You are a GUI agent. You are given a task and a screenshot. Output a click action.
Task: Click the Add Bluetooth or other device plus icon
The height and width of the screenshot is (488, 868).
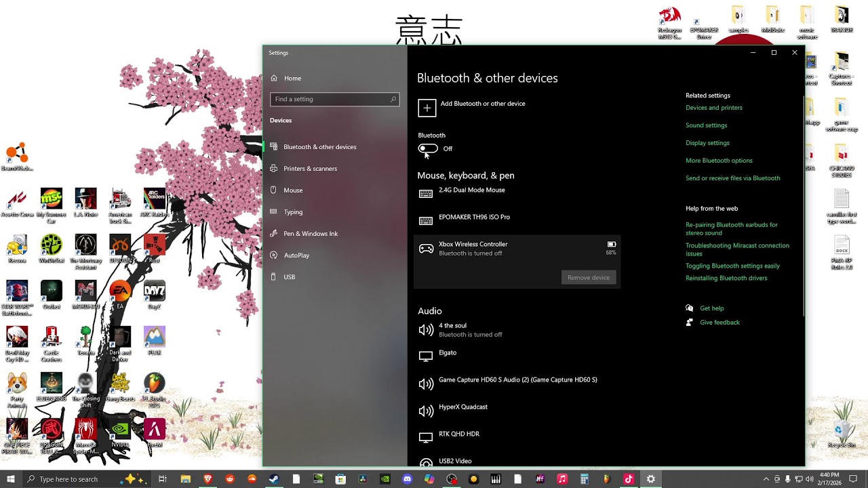(x=427, y=108)
